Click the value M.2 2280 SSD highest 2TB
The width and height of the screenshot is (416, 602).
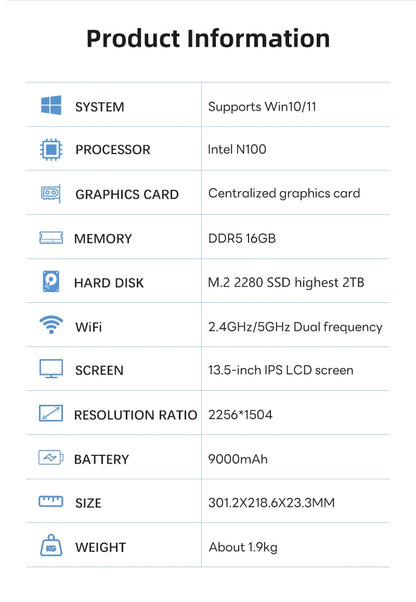coord(286,283)
